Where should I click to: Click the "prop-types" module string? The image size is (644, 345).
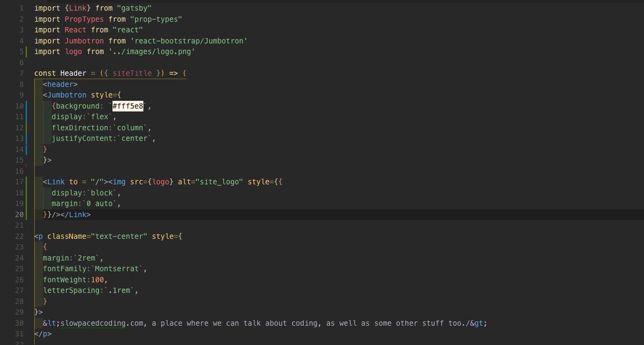click(x=156, y=19)
